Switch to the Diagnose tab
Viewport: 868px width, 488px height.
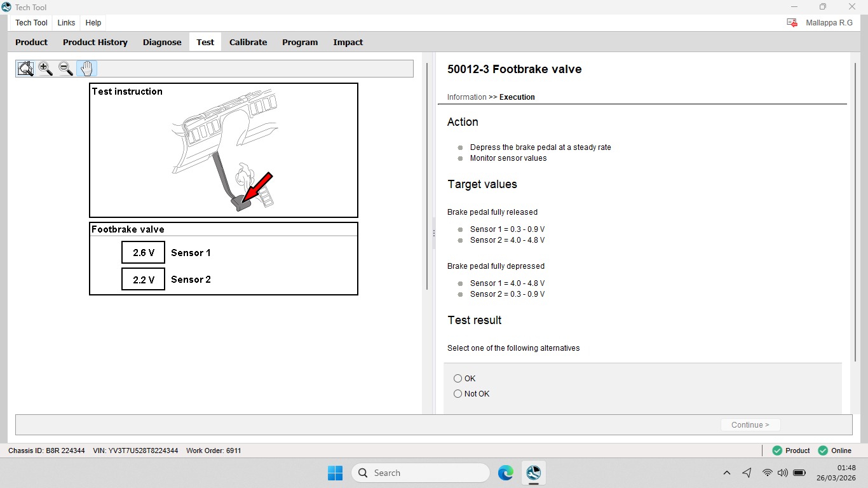(162, 42)
